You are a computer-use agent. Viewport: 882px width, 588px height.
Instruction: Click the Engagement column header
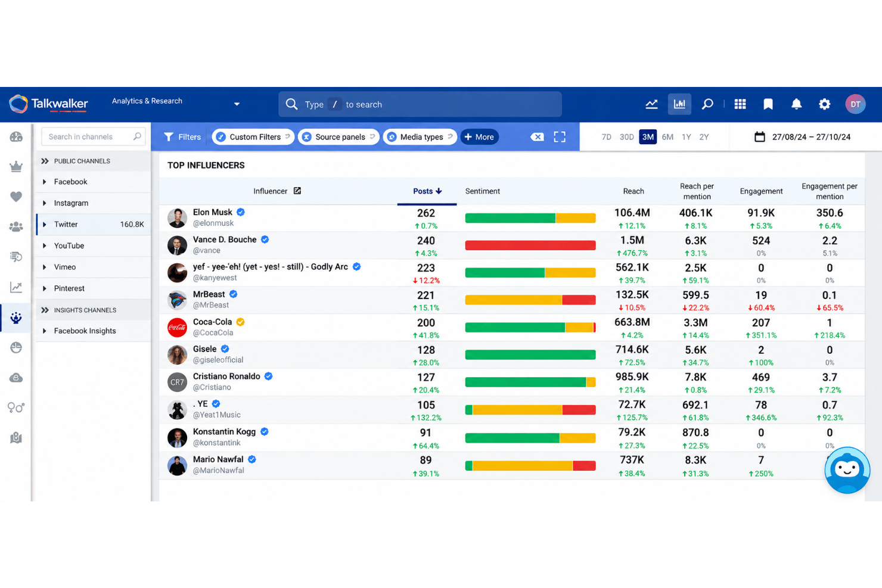[x=761, y=191]
